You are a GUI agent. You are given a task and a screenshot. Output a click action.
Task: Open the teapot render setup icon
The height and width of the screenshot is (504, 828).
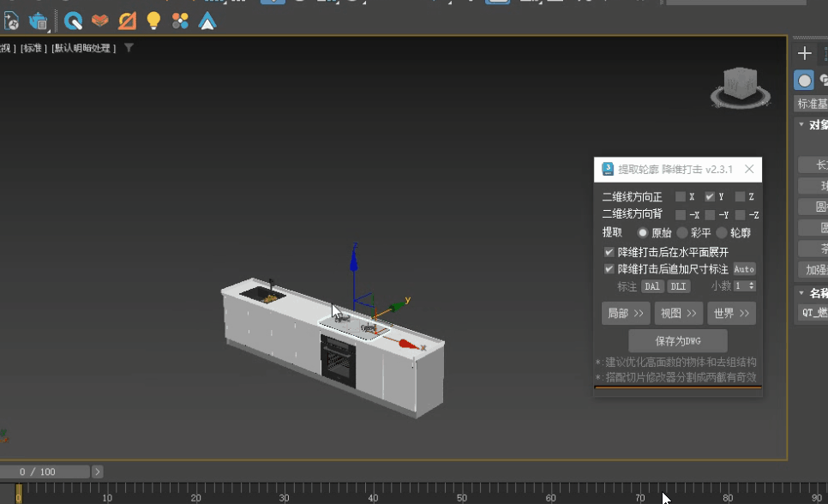coord(39,21)
